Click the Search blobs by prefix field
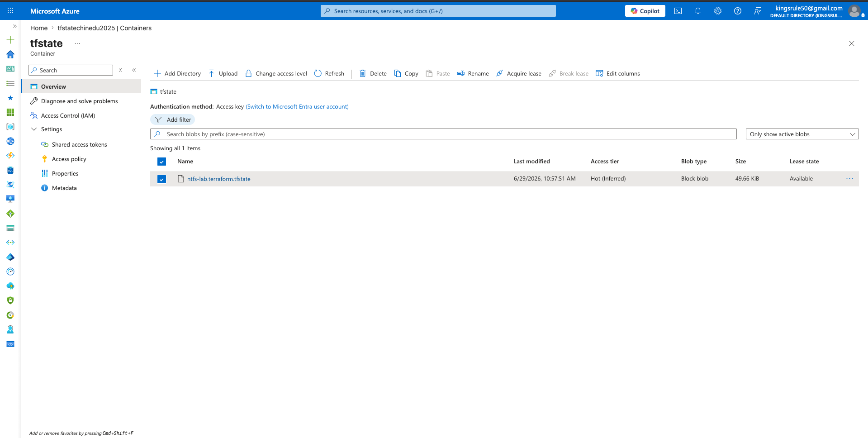Image resolution: width=868 pixels, height=438 pixels. [443, 134]
